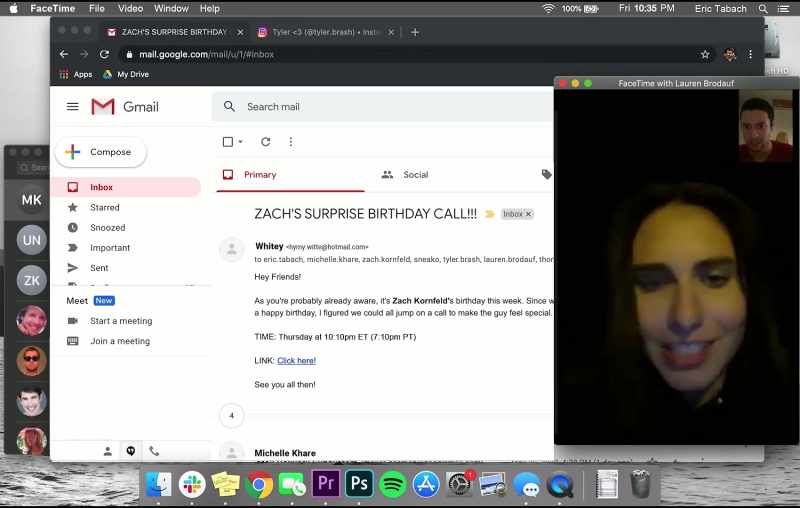Image resolution: width=800 pixels, height=508 pixels.
Task: Open the Chrome profile avatar
Action: [730, 54]
